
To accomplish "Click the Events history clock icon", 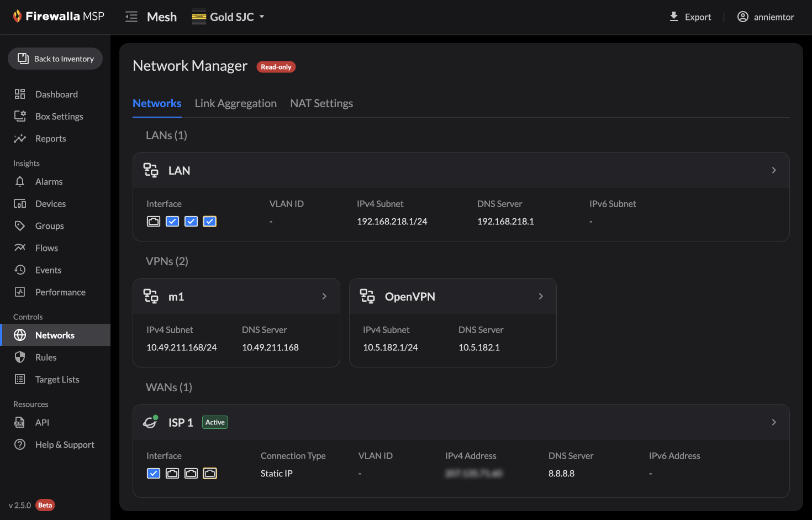I will point(20,270).
